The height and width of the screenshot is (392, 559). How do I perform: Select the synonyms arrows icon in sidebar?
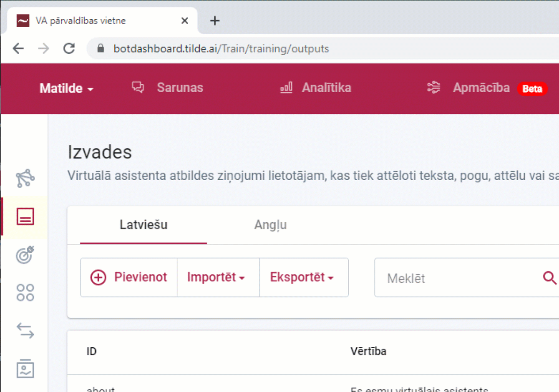[x=25, y=330]
